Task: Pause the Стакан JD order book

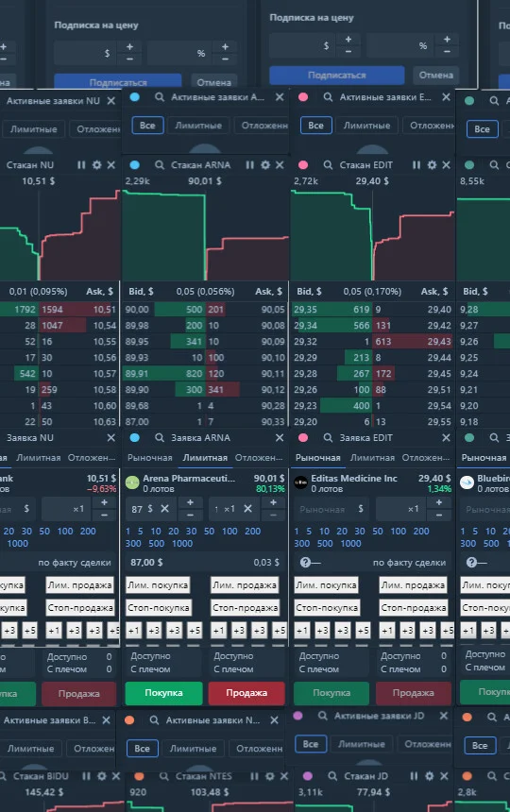Action: point(414,776)
